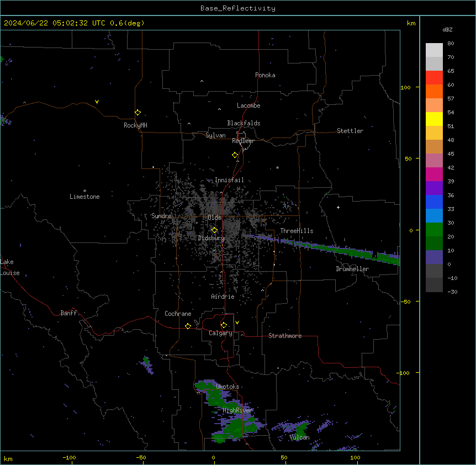Click the Sundre label
The image size is (476, 465).
tap(161, 216)
